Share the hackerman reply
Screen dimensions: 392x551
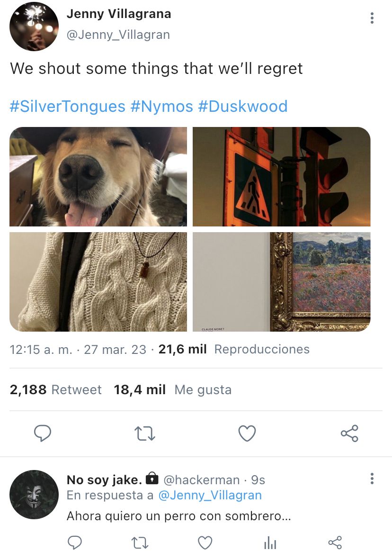(335, 542)
